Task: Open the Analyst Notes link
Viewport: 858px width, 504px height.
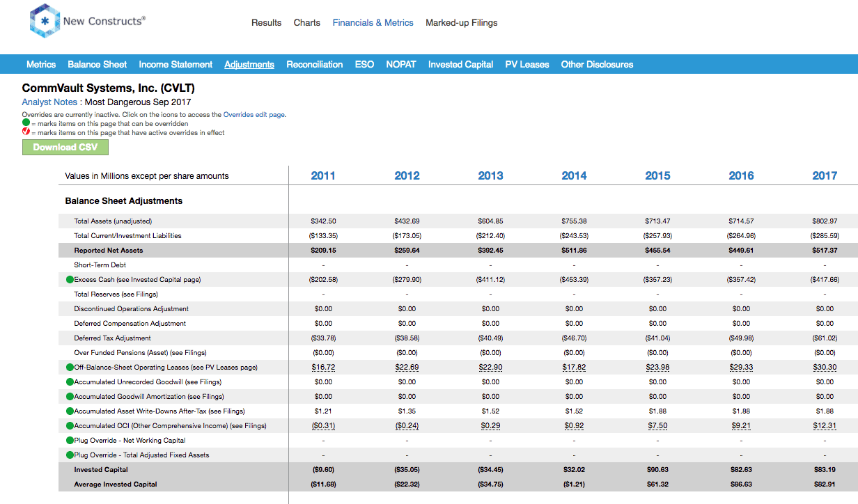Action: tap(49, 102)
